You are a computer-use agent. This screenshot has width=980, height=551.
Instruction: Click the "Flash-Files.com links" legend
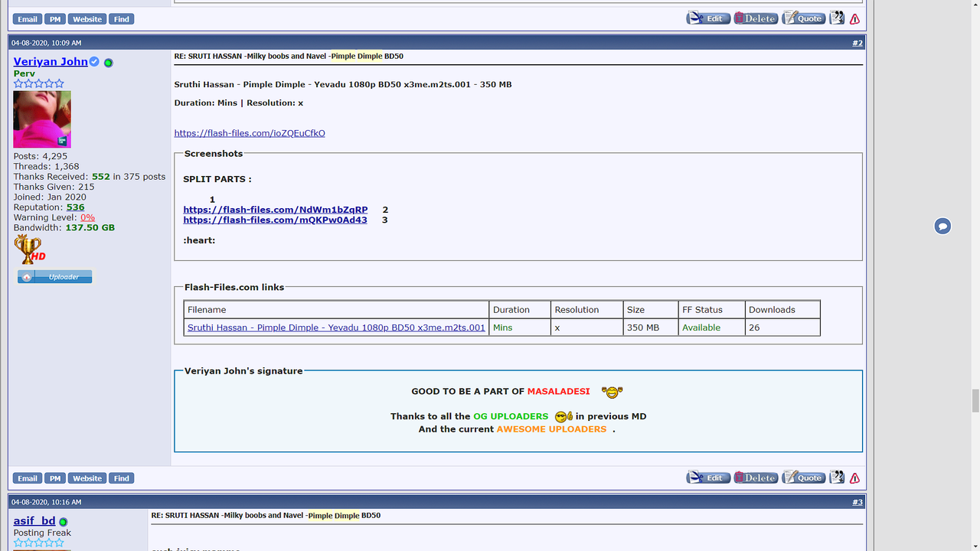pos(234,288)
